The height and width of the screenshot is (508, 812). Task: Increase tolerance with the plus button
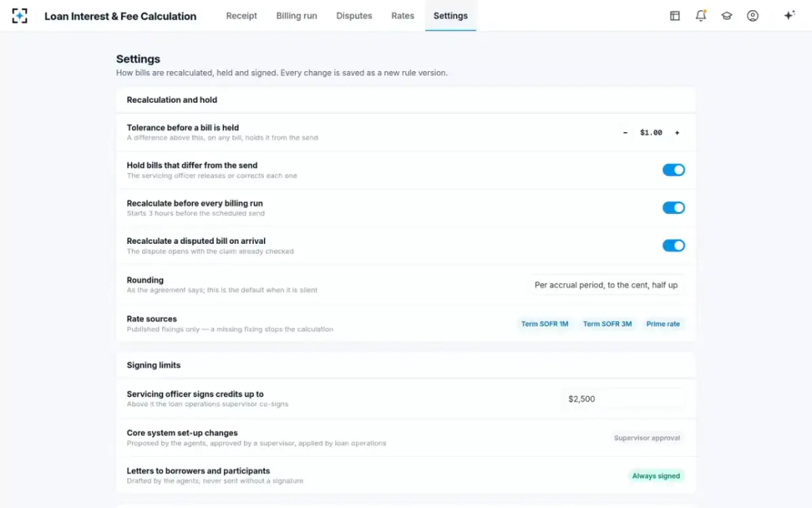[677, 133]
